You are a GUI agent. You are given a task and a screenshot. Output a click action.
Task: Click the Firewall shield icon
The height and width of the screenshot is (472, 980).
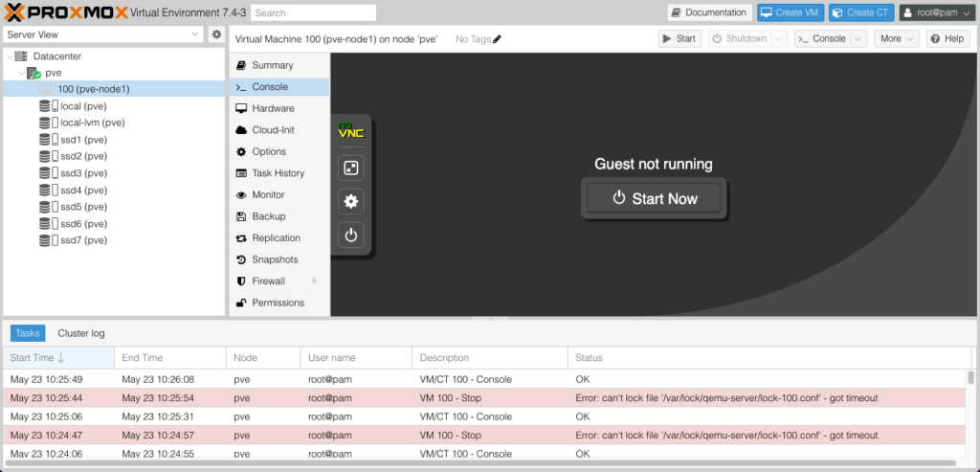(x=240, y=281)
